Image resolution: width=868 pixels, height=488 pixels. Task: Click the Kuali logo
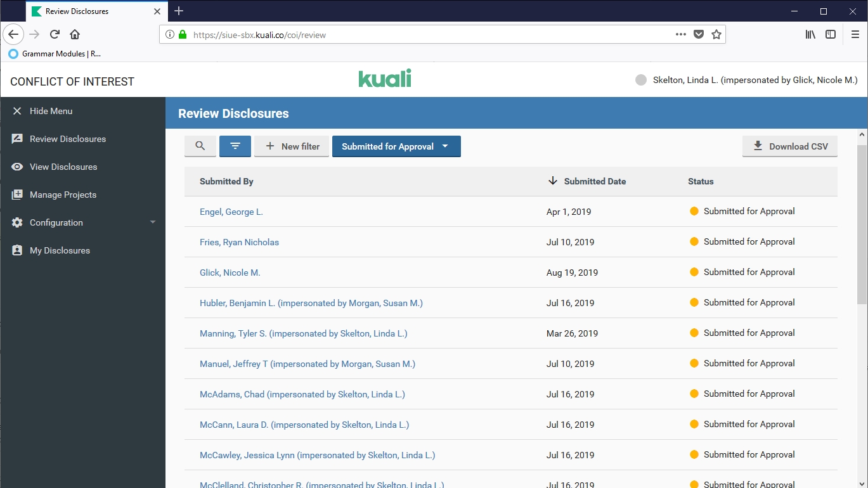[x=385, y=79]
